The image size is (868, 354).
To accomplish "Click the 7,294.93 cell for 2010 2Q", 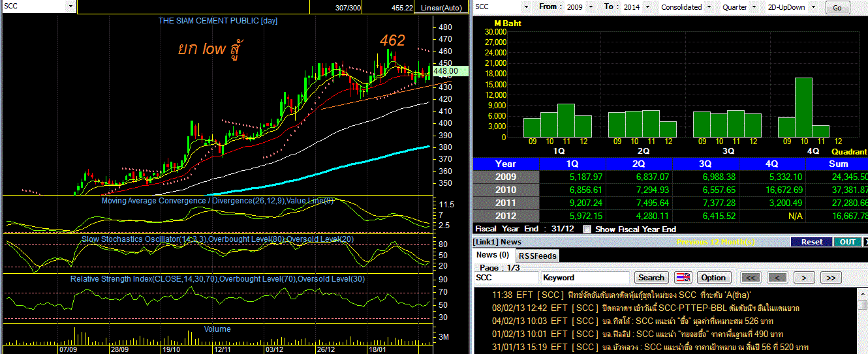I will (x=640, y=190).
